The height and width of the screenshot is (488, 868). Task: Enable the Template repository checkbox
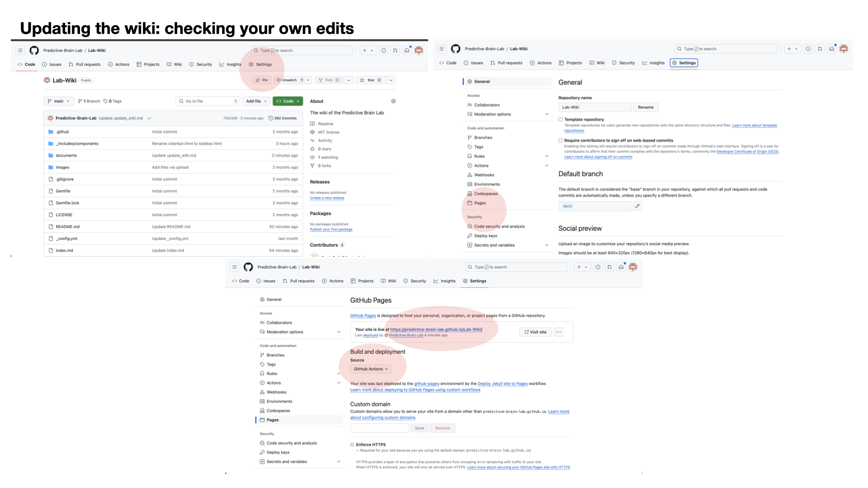561,119
